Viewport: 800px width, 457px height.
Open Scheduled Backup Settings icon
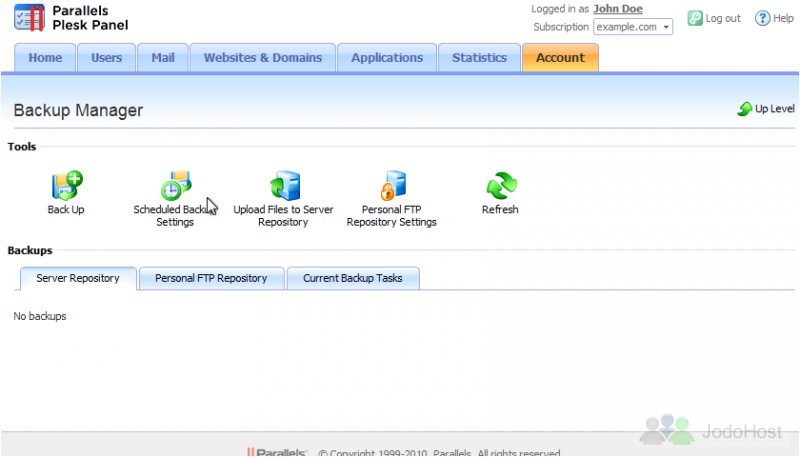coord(175,186)
